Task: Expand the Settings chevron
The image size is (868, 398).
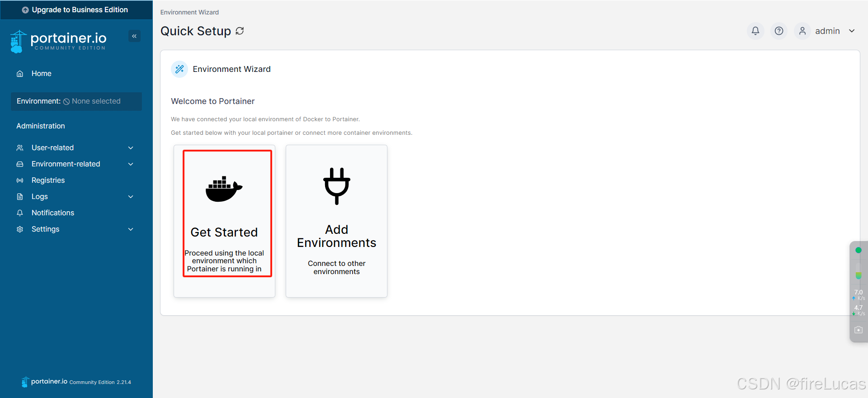Action: [x=131, y=229]
